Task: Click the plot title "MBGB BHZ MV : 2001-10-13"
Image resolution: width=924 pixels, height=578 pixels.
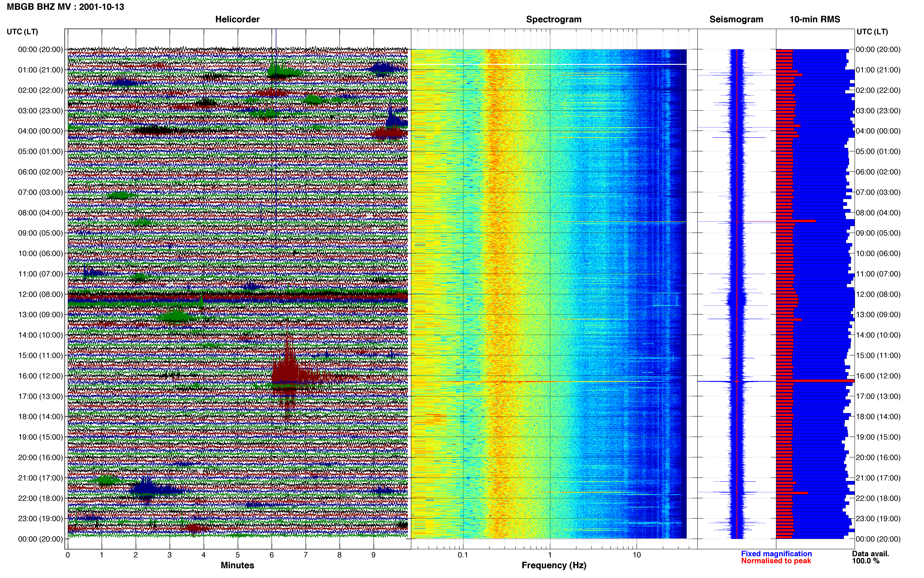Action: click(65, 7)
